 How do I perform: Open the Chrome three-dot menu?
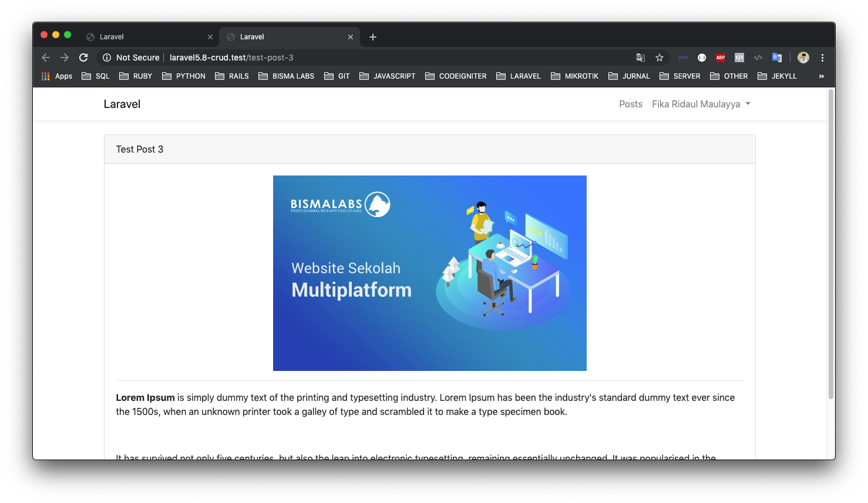click(x=822, y=58)
